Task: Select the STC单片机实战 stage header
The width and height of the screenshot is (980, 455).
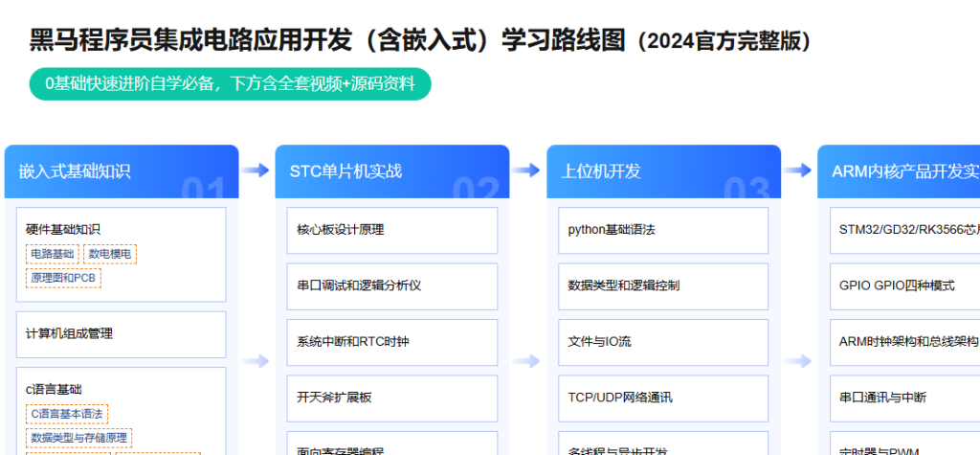Action: point(391,171)
